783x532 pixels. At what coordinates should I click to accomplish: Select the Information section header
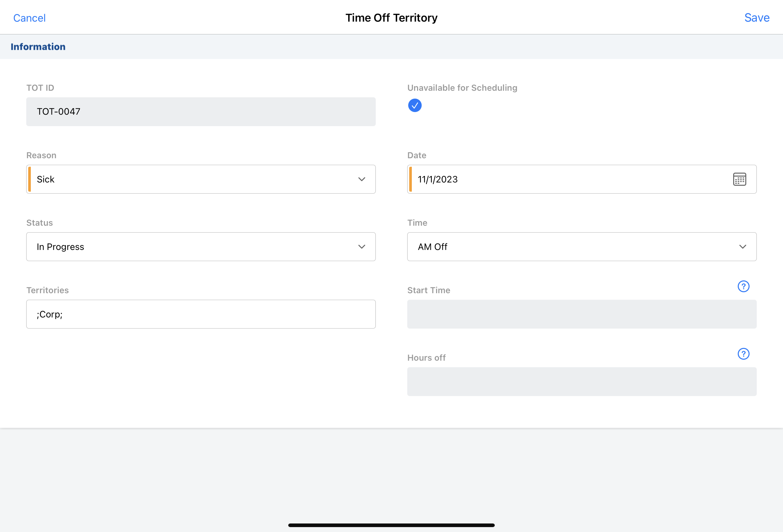point(38,47)
